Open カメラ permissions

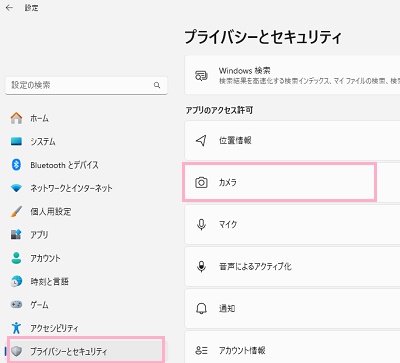[x=292, y=182]
